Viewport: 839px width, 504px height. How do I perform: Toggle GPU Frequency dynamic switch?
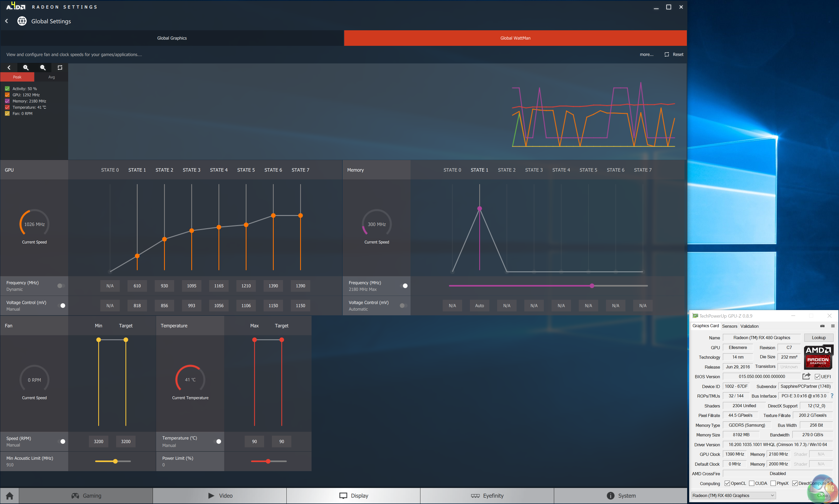click(x=61, y=286)
